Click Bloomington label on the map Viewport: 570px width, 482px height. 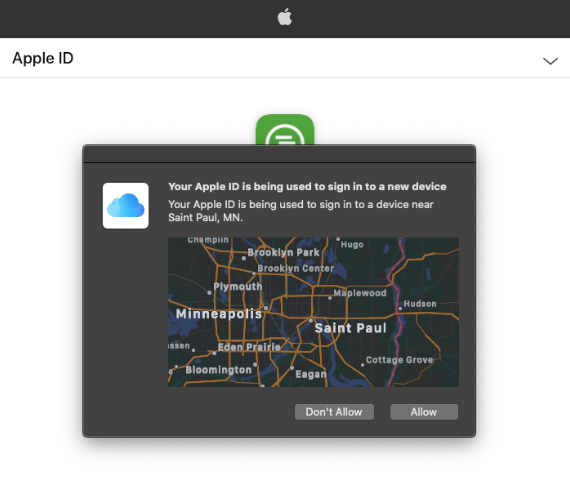pos(218,370)
